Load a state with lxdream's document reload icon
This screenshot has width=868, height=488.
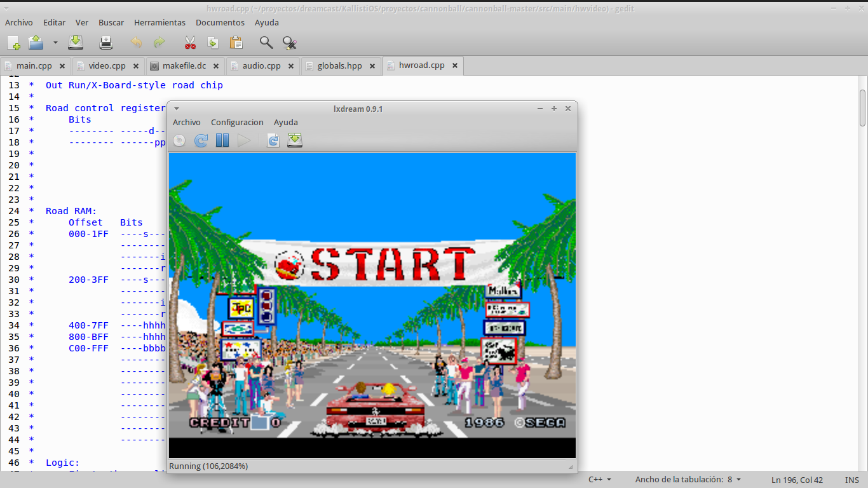273,140
